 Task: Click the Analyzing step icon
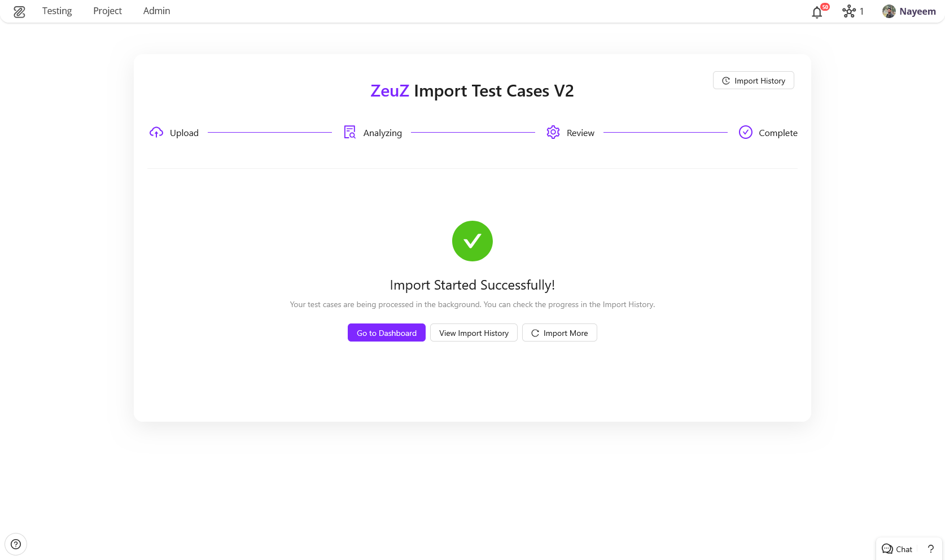click(x=350, y=133)
